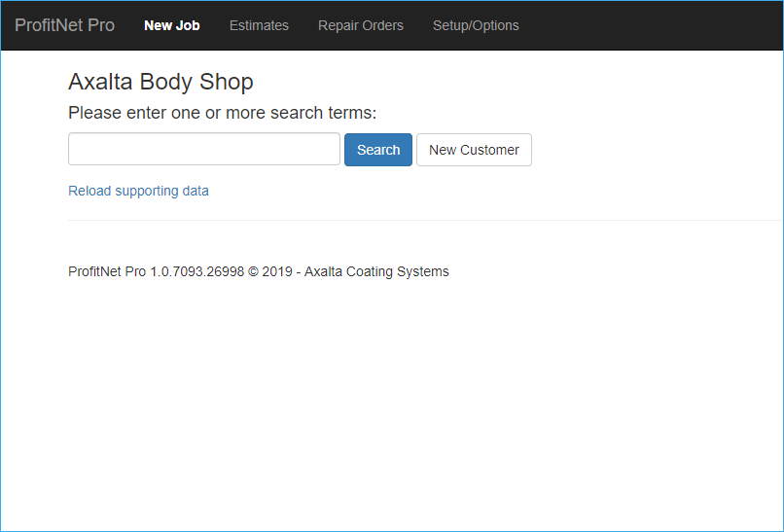The height and width of the screenshot is (532, 784).
Task: Click the ProfitNet Pro version number in footer
Action: (196, 272)
